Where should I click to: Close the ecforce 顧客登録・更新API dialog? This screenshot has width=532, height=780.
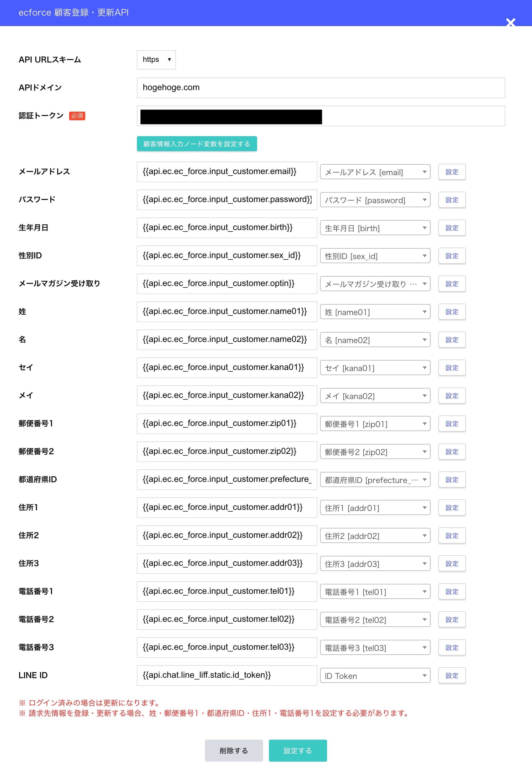click(511, 23)
